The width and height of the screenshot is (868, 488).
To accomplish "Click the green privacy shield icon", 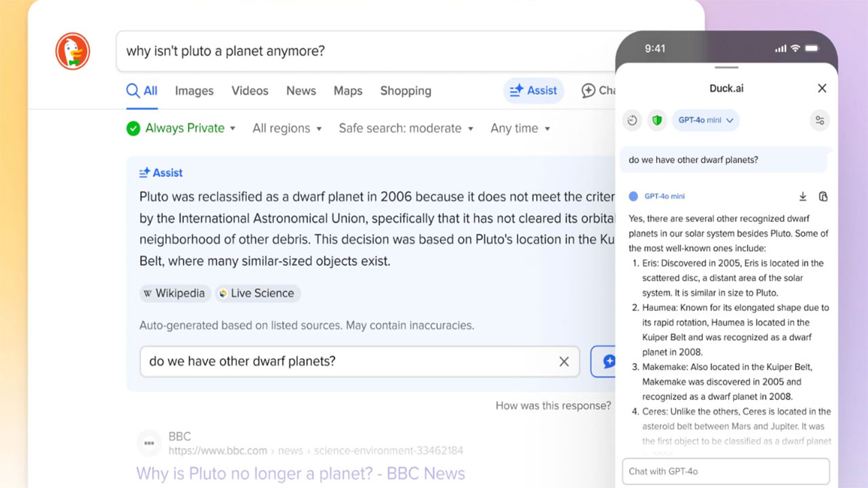I will [x=657, y=120].
